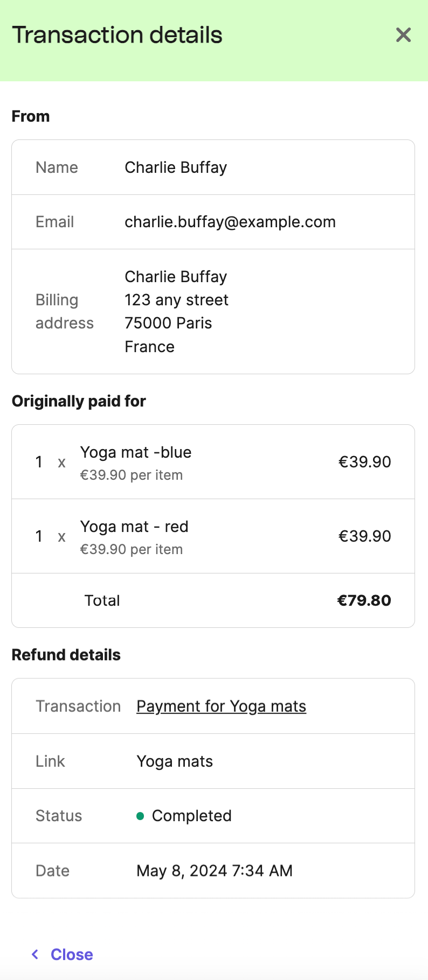Select the €39.90 price of blue mat
428x980 pixels.
pos(364,461)
